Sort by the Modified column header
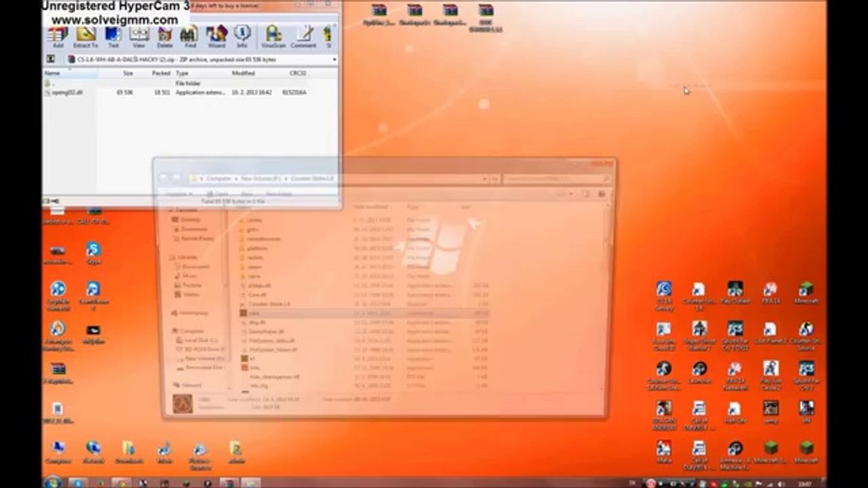This screenshot has width=868, height=488. (243, 73)
